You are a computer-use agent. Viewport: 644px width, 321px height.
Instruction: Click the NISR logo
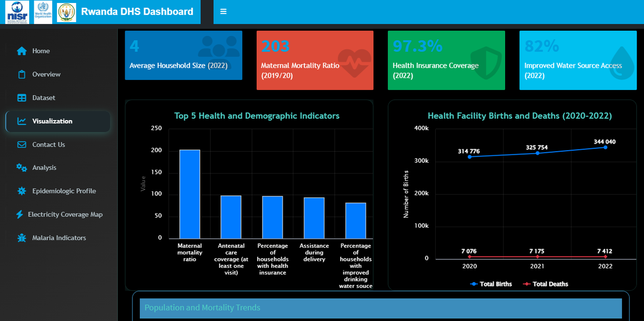click(18, 12)
